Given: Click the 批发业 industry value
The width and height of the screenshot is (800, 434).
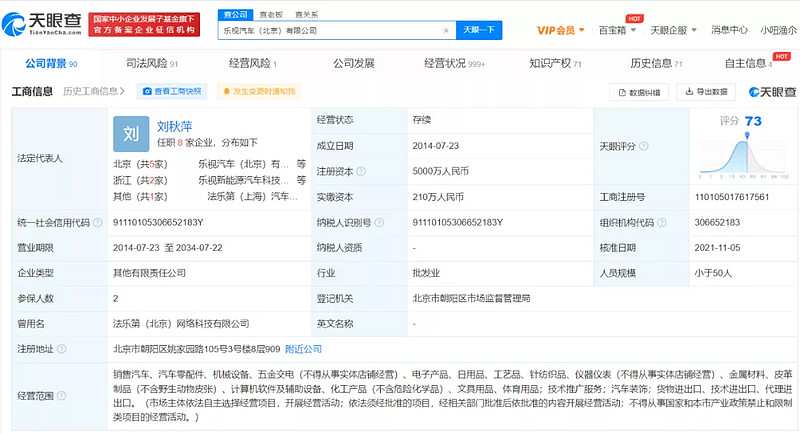Looking at the screenshot, I should pos(426,273).
